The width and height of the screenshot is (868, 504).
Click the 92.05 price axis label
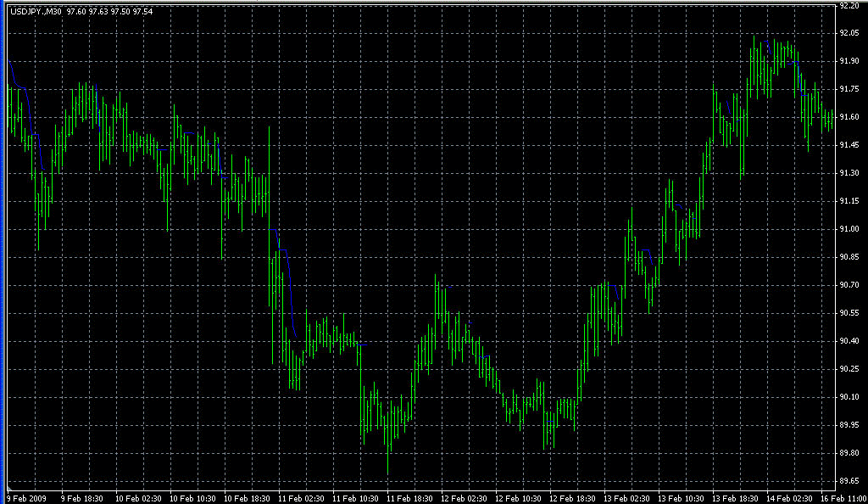coord(848,33)
